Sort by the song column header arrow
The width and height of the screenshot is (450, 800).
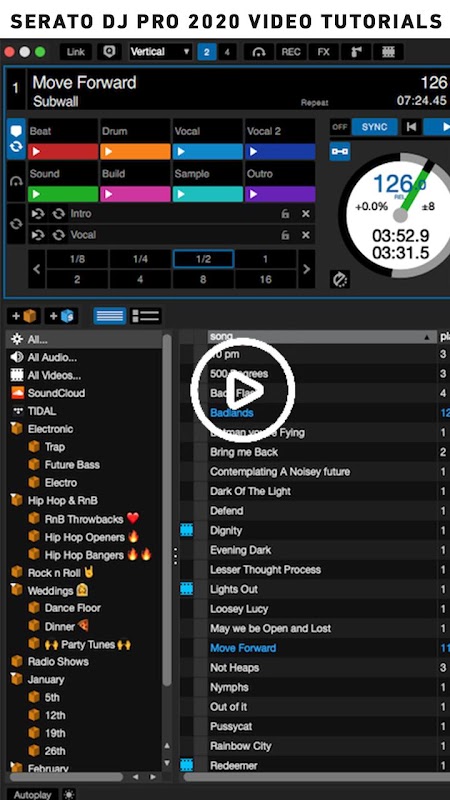click(x=427, y=337)
